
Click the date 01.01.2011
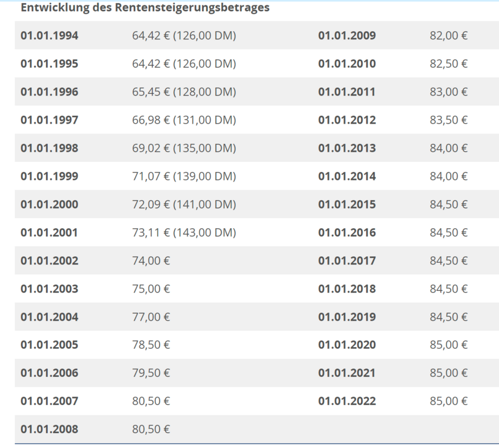click(x=347, y=92)
